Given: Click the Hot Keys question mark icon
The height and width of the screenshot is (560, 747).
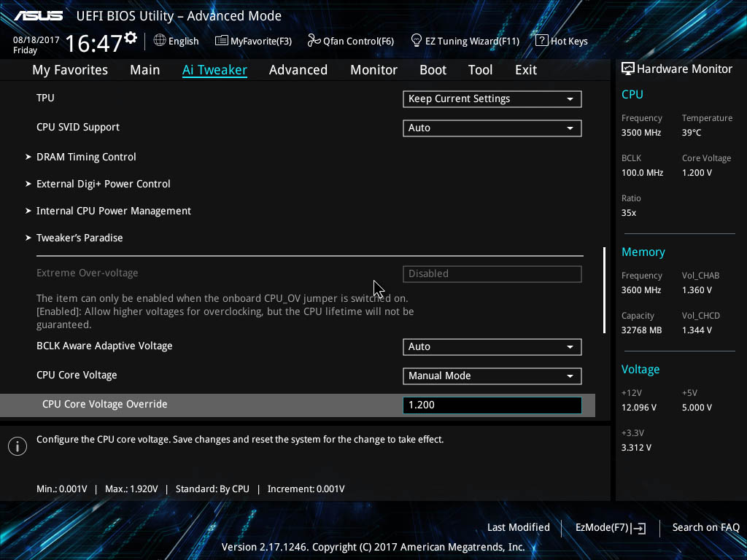Looking at the screenshot, I should [x=541, y=41].
